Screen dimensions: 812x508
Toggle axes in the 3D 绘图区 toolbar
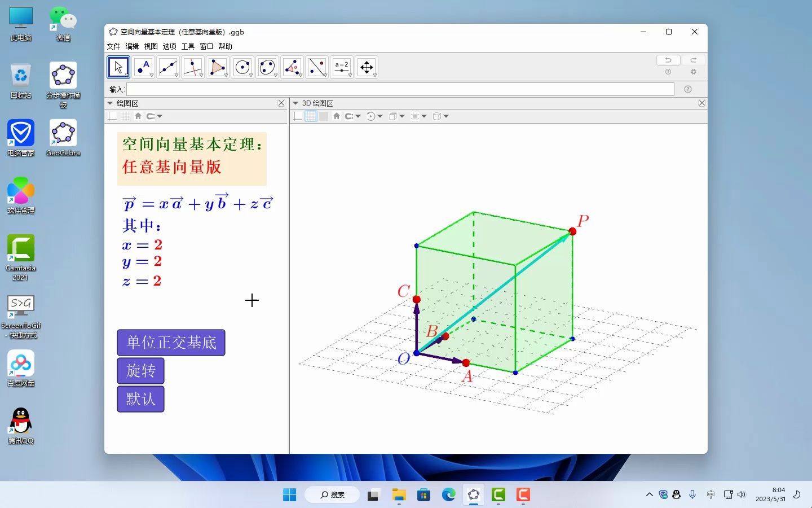[x=298, y=116]
